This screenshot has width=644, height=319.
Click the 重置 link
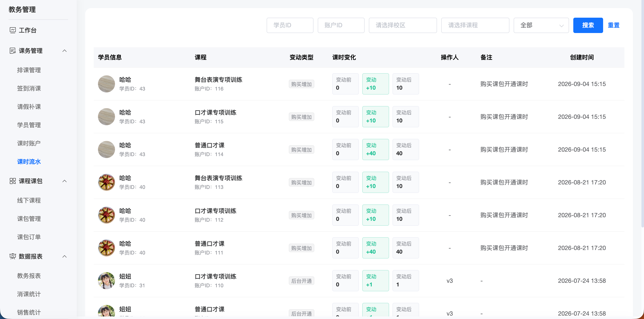(614, 25)
